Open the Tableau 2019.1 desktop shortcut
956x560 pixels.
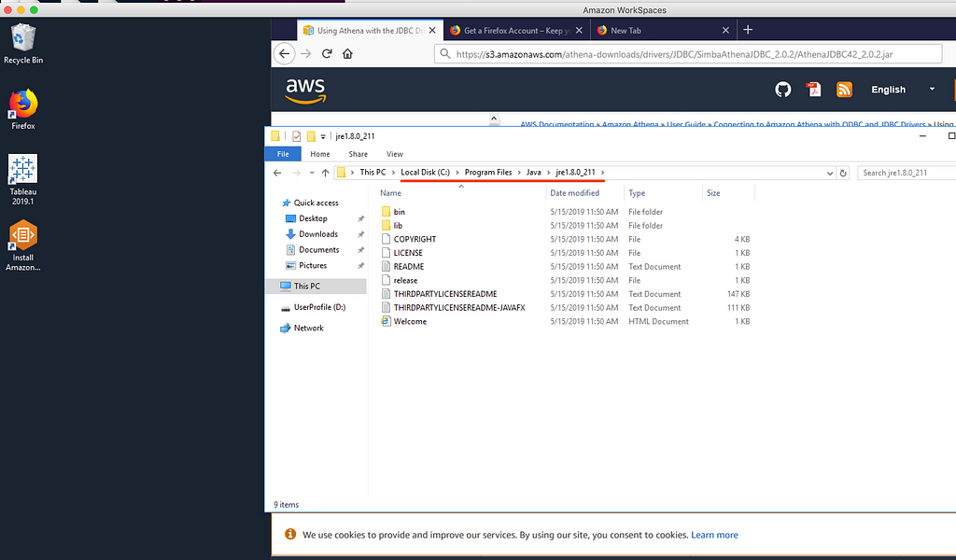[x=23, y=179]
